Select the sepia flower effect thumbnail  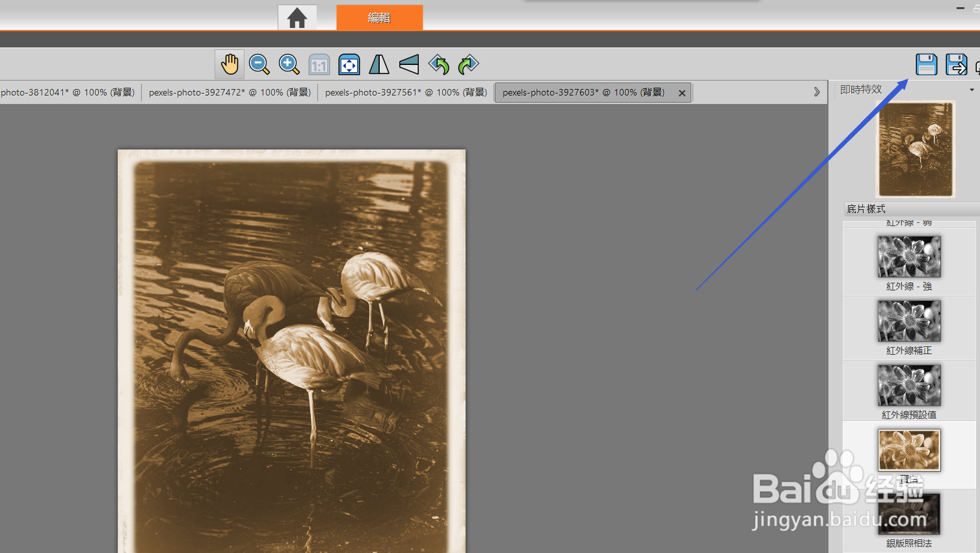909,450
